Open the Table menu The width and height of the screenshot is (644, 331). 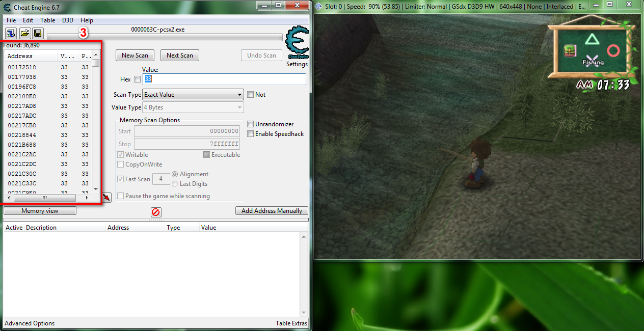coord(48,20)
